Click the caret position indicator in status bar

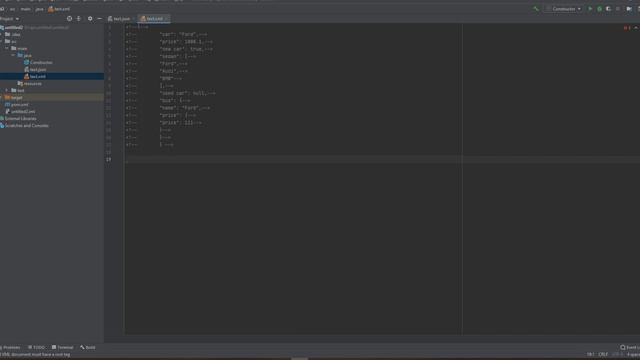click(590, 354)
